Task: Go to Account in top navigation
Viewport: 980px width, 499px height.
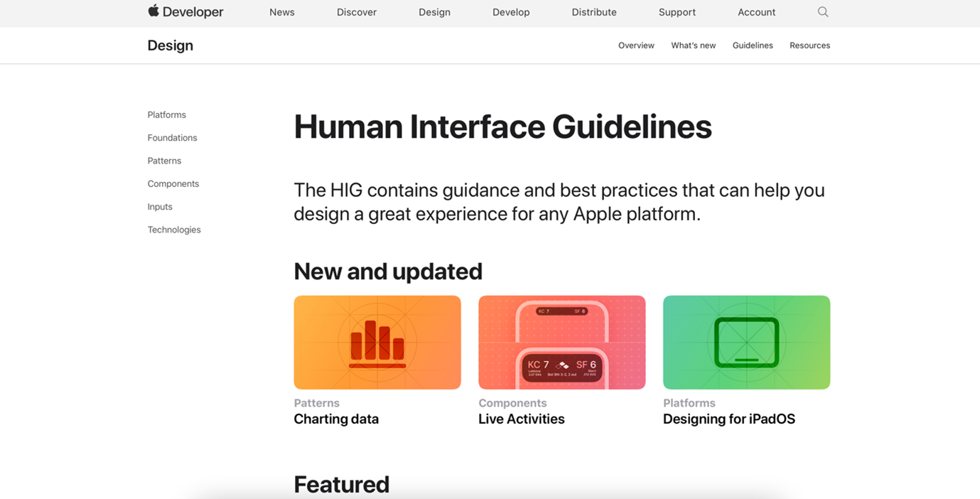Action: coord(756,12)
